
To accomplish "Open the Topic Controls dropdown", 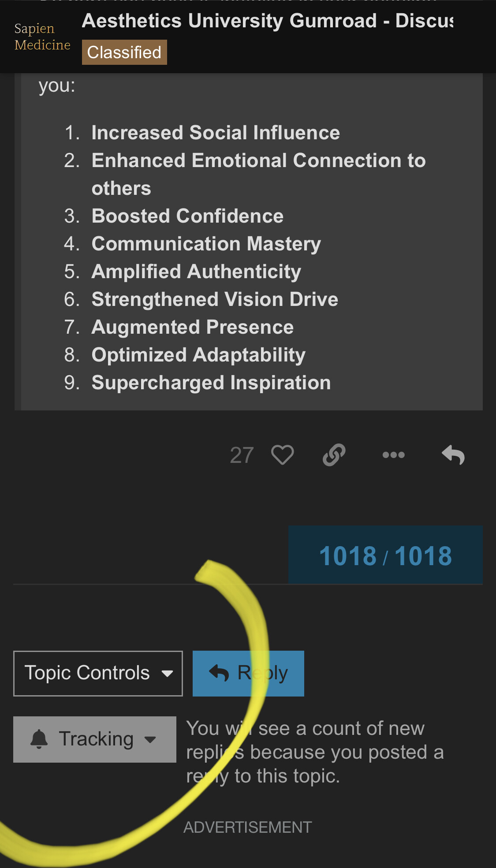I will coord(98,673).
